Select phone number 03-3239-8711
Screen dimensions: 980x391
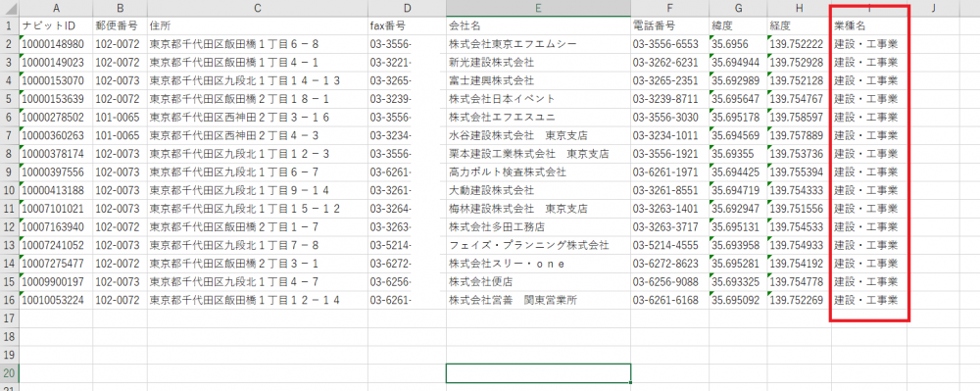point(669,99)
